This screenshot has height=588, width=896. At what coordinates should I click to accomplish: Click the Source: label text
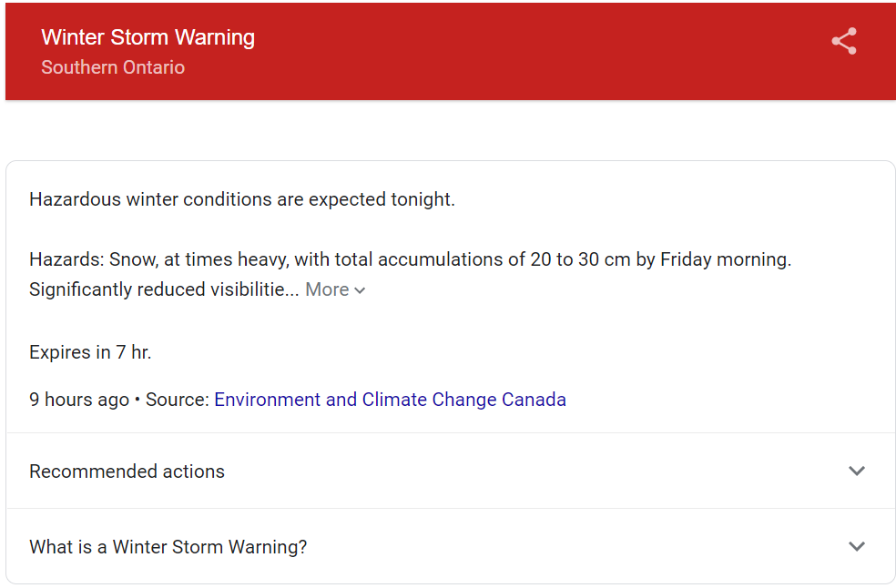tap(178, 400)
